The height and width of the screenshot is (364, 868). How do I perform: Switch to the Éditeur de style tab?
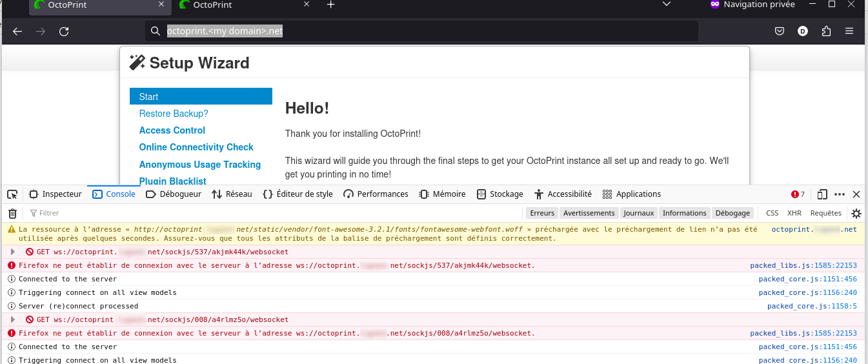298,194
